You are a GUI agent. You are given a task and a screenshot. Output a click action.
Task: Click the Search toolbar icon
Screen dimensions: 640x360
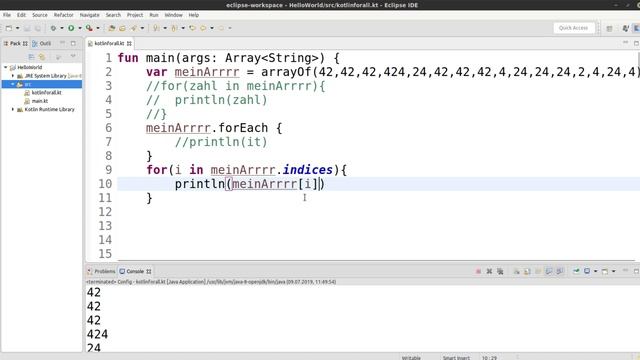tap(133, 28)
